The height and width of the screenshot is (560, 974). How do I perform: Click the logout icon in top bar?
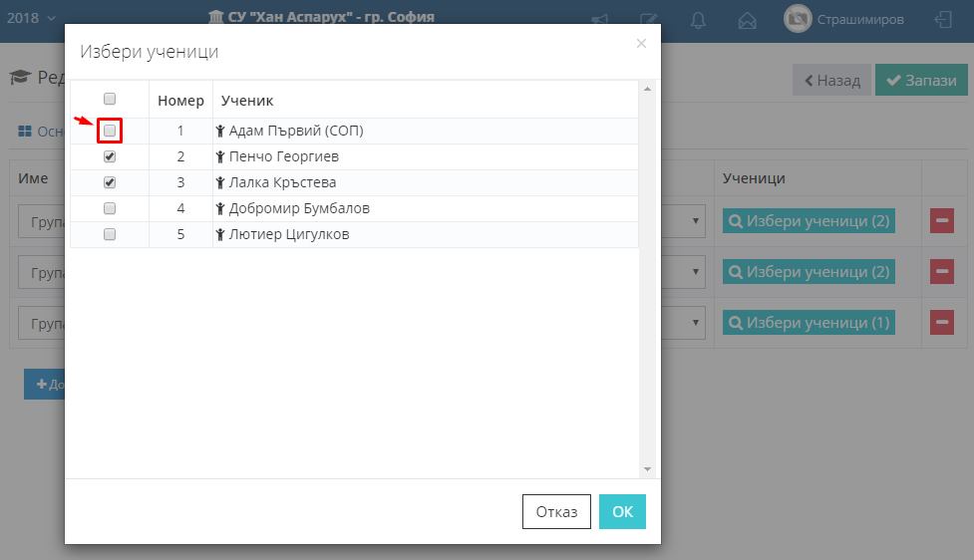click(942, 19)
